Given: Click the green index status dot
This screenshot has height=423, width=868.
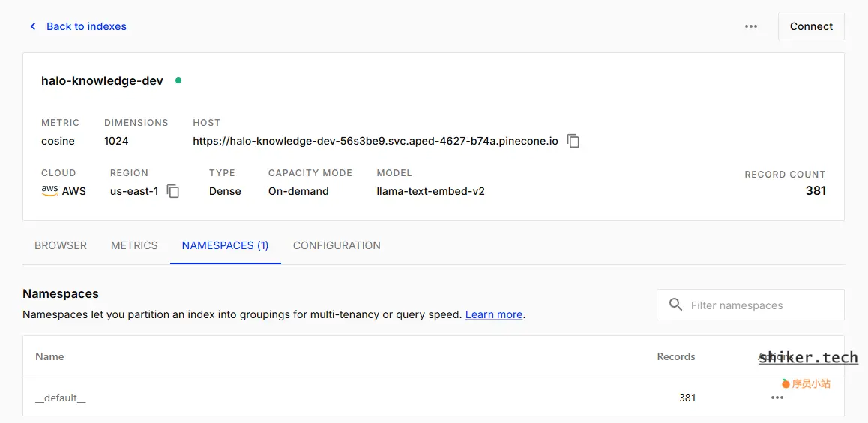Looking at the screenshot, I should tap(178, 80).
